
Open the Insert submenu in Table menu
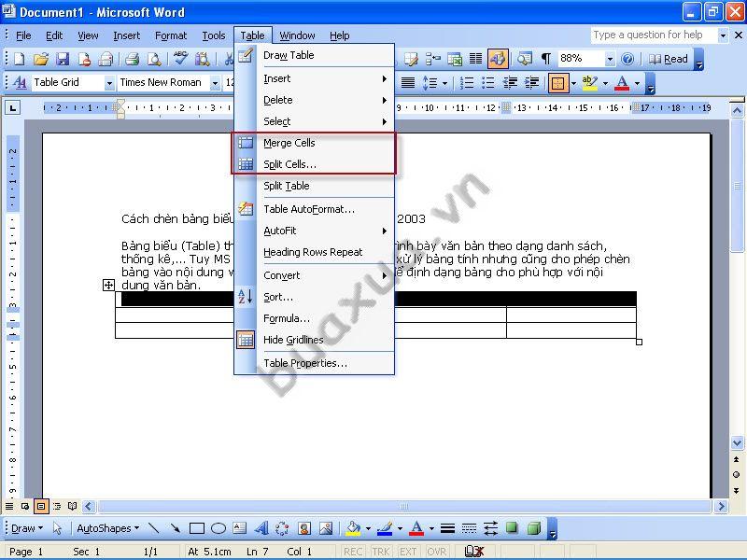coord(315,78)
